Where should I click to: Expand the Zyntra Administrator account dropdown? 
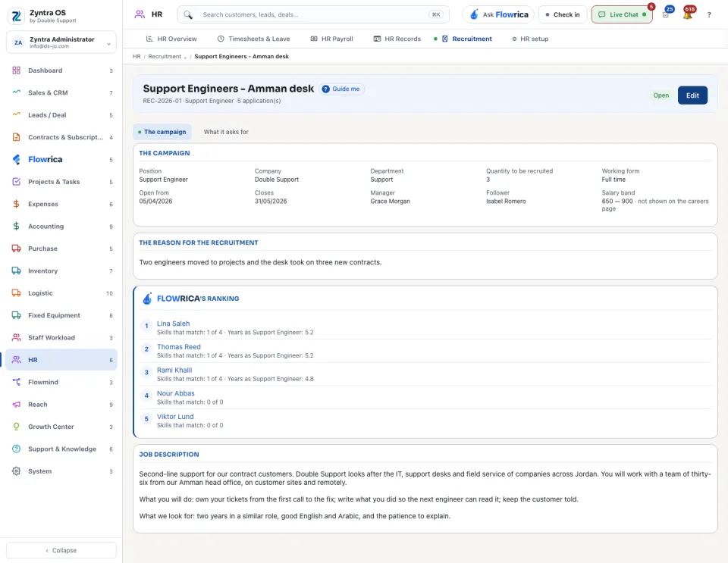(61, 42)
